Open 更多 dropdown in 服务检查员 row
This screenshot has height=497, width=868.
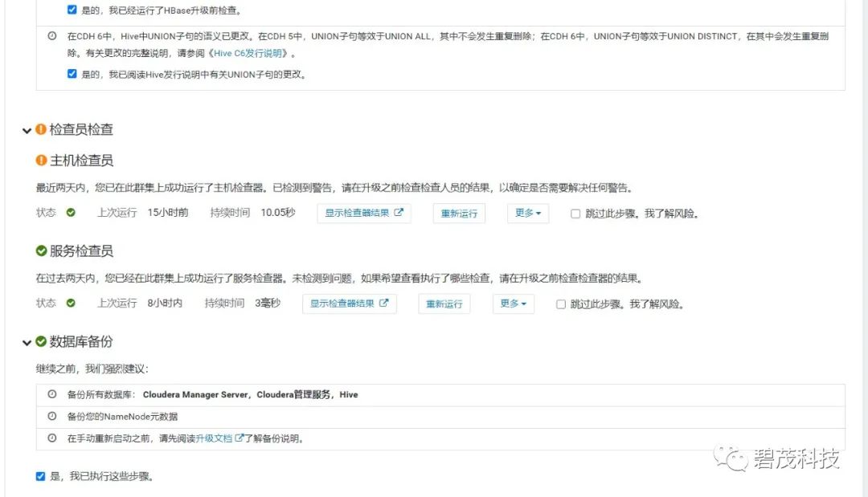pyautogui.click(x=513, y=304)
